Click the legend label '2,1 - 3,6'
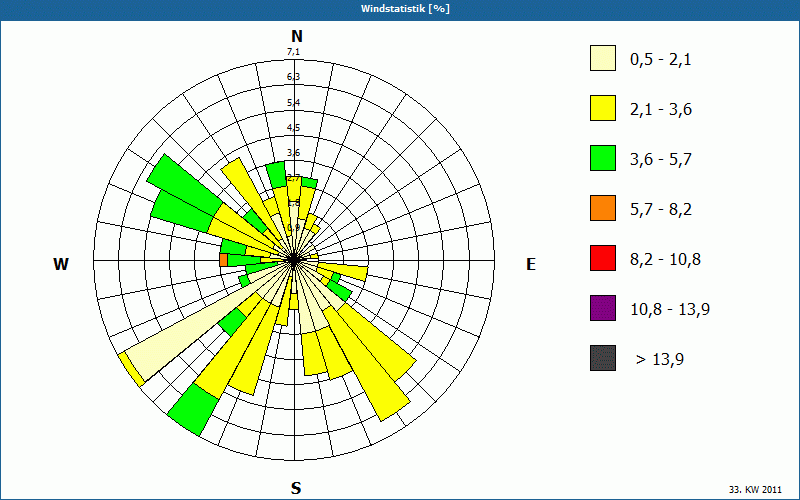 (661, 110)
